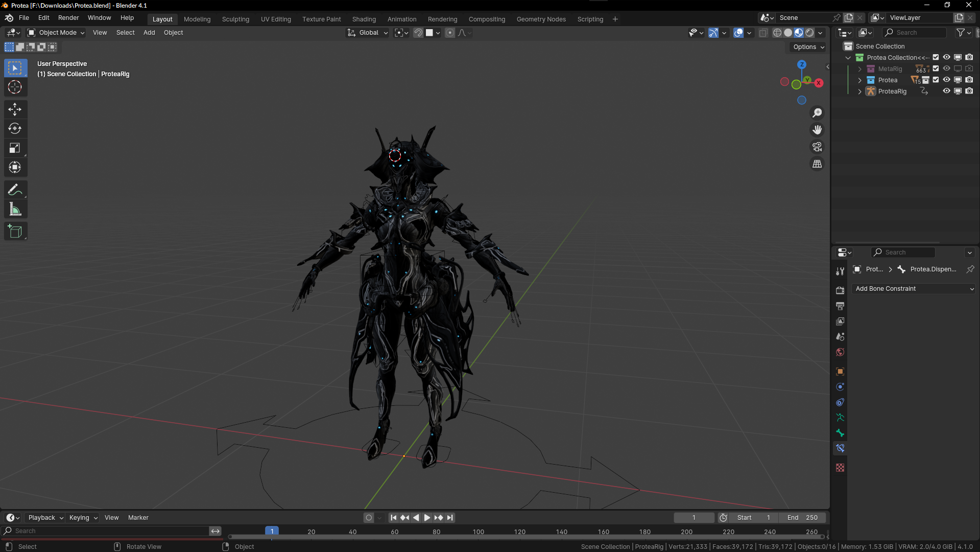Open the outliner filter dropdown
This screenshot has width=980, height=552.
tap(963, 33)
